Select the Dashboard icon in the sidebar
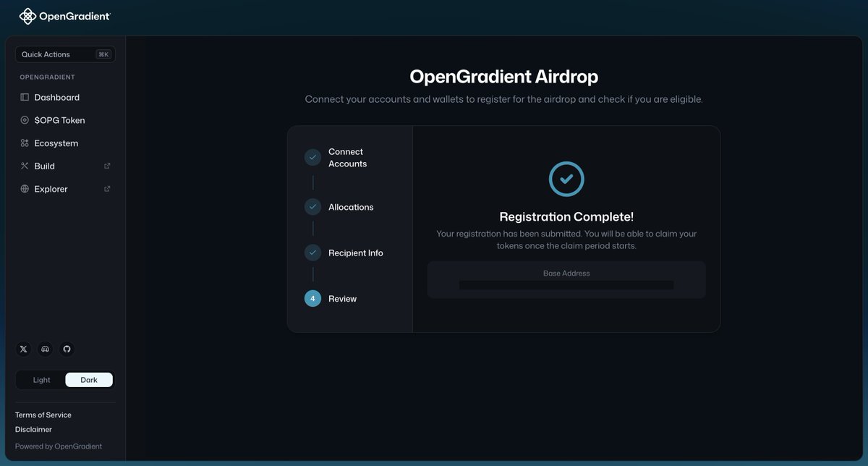 (24, 96)
